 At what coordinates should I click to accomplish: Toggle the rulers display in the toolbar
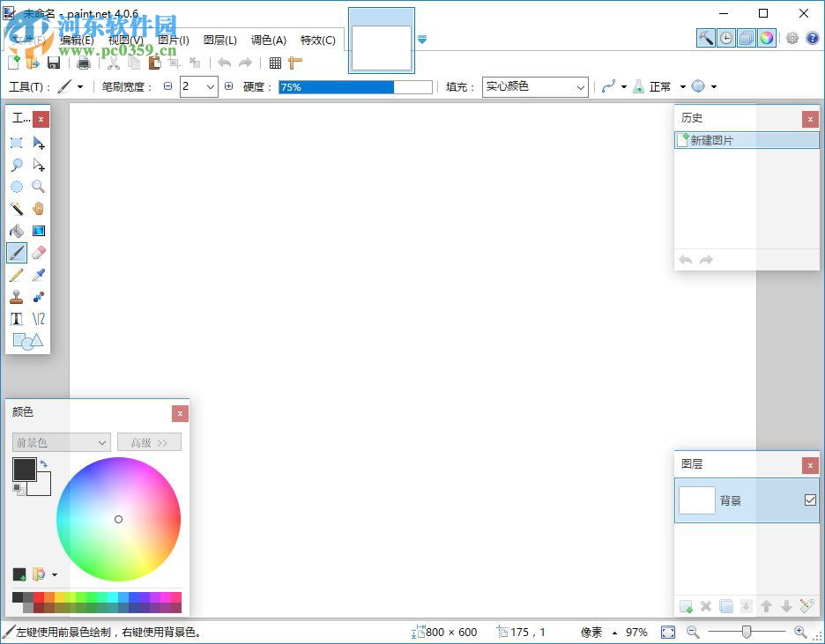(294, 62)
